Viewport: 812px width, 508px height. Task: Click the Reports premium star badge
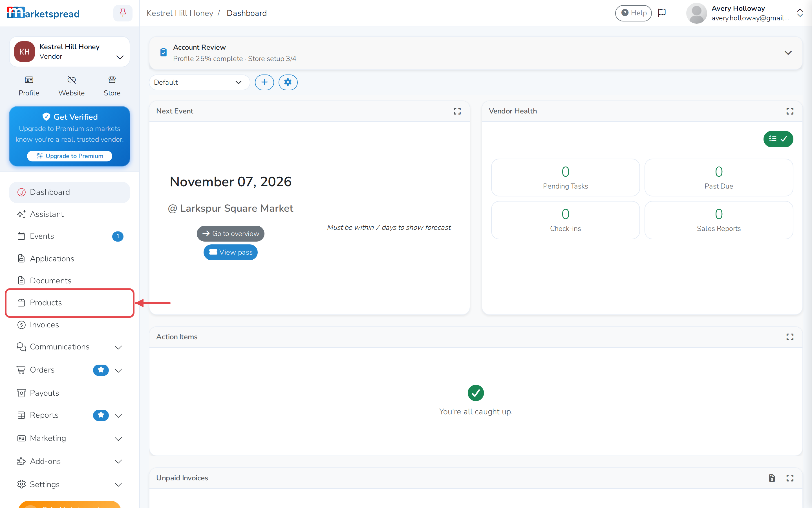click(101, 415)
